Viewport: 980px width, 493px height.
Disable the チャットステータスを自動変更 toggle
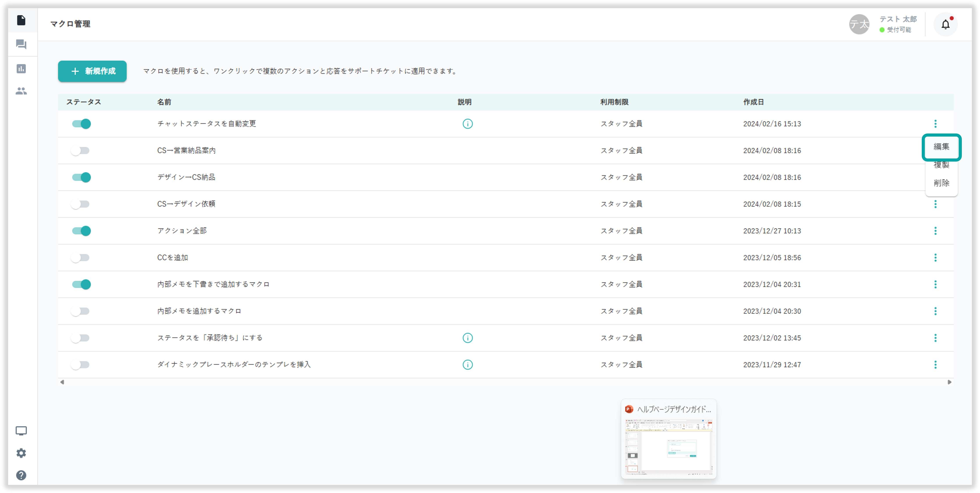coord(81,124)
